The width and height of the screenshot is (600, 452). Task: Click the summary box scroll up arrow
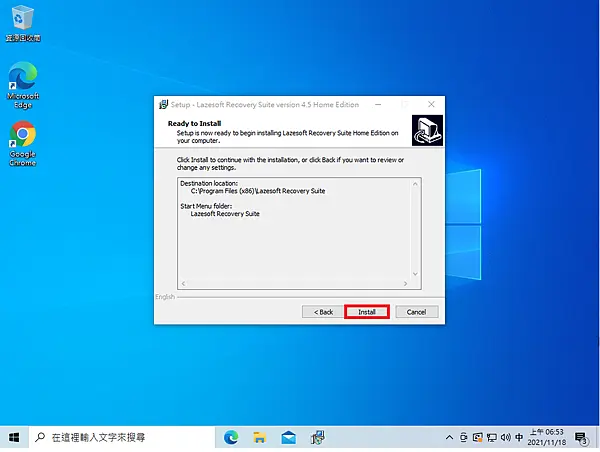[415, 184]
